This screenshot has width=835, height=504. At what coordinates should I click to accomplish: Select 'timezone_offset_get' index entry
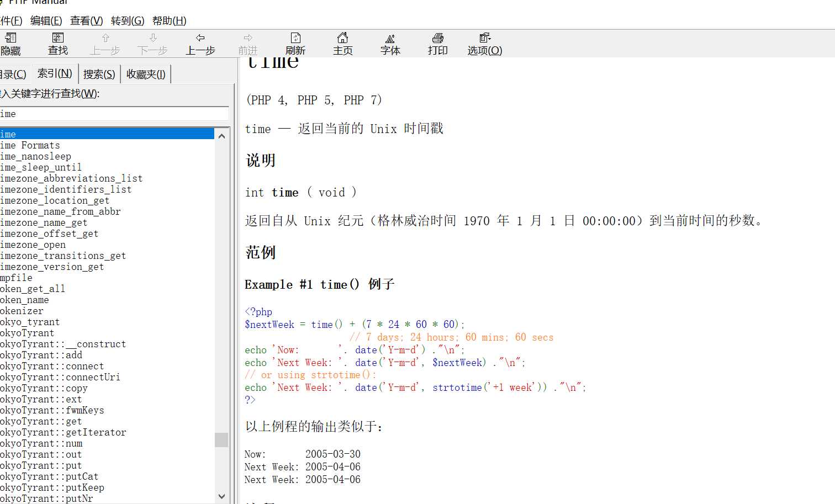click(x=49, y=234)
